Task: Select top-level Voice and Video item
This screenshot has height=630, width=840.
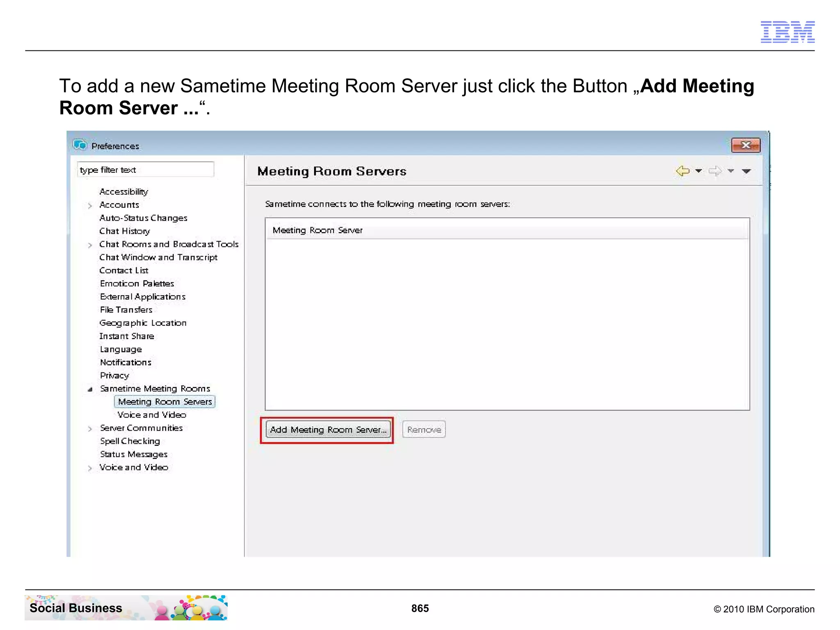Action: point(134,467)
